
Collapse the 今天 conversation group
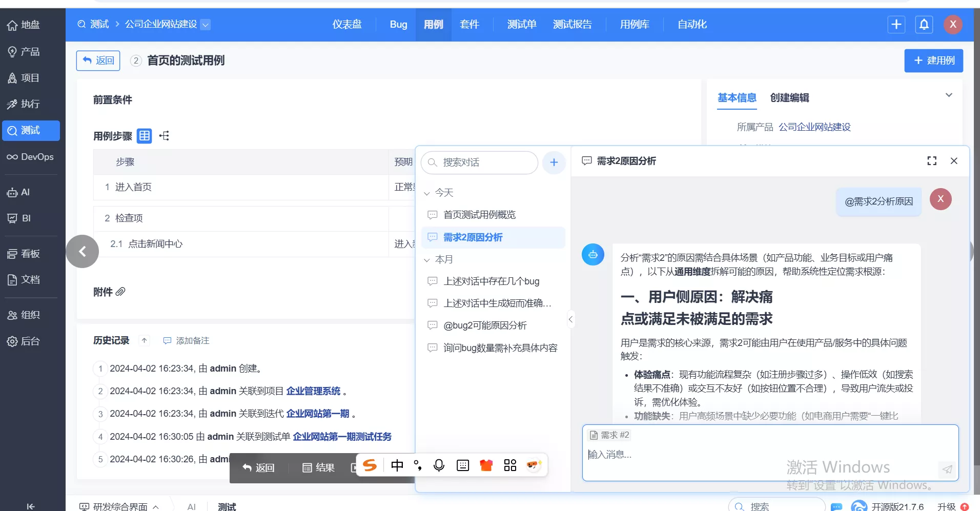pos(426,193)
